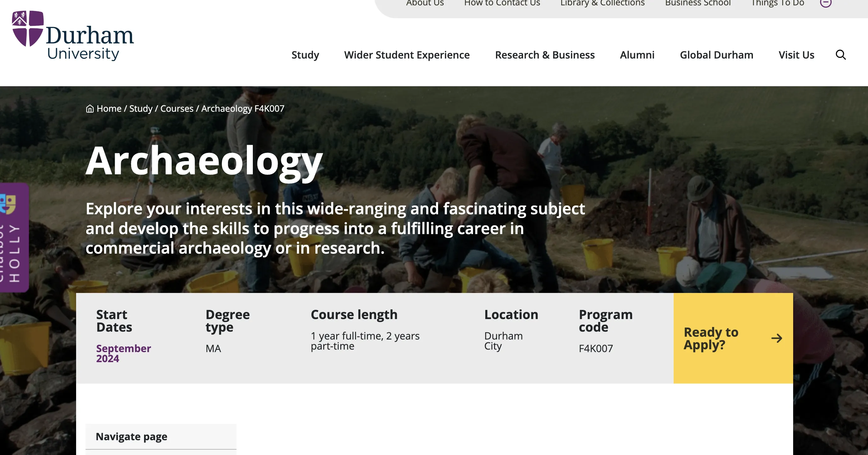Open the Holly chatbot side tab
Image resolution: width=868 pixels, height=455 pixels.
pos(14,237)
